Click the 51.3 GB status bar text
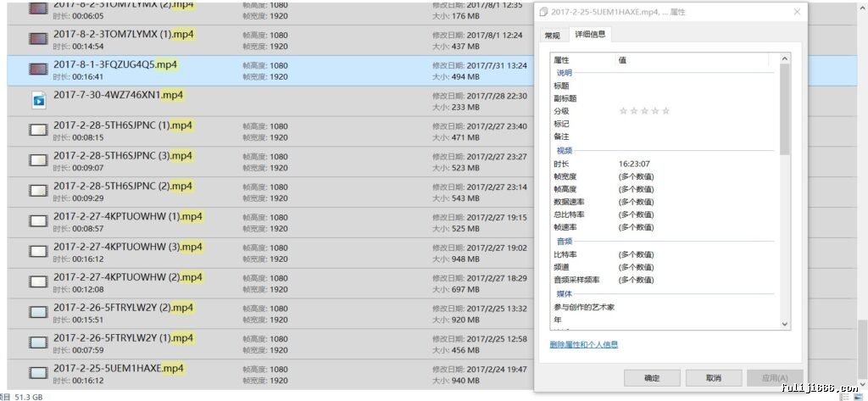 point(29,397)
